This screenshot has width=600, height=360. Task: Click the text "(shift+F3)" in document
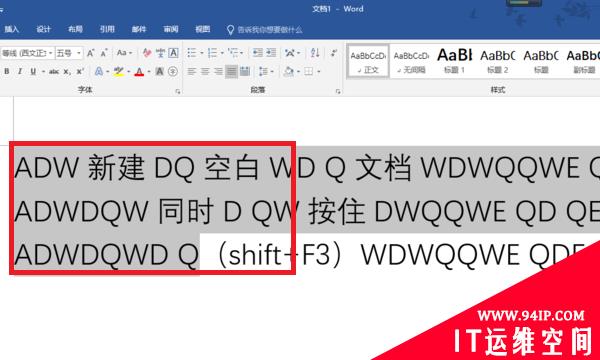pos(279,255)
